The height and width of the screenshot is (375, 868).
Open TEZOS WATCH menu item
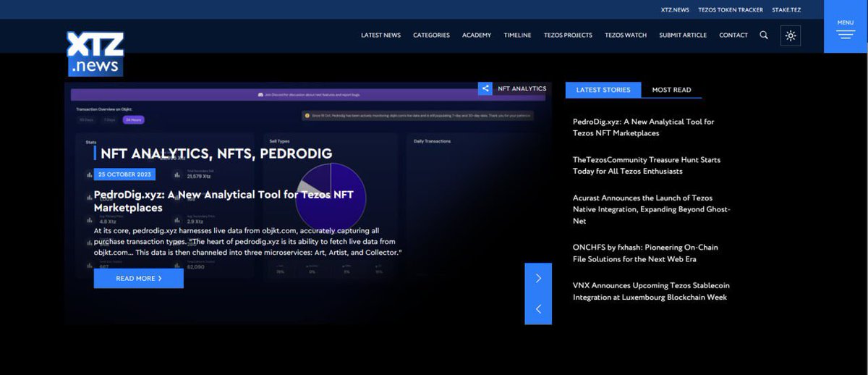point(626,35)
